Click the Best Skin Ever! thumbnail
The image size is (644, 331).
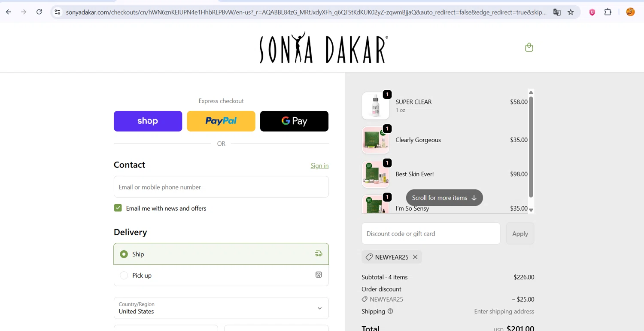tap(376, 174)
